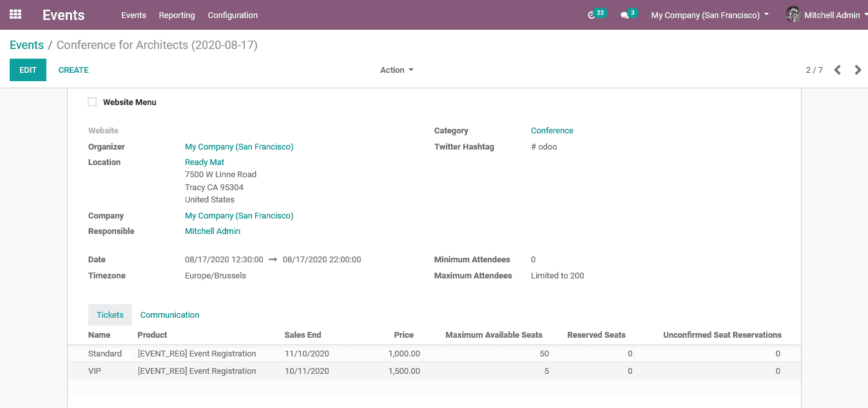
Task: Click Maximum Available Seats column header
Action: pyautogui.click(x=494, y=335)
